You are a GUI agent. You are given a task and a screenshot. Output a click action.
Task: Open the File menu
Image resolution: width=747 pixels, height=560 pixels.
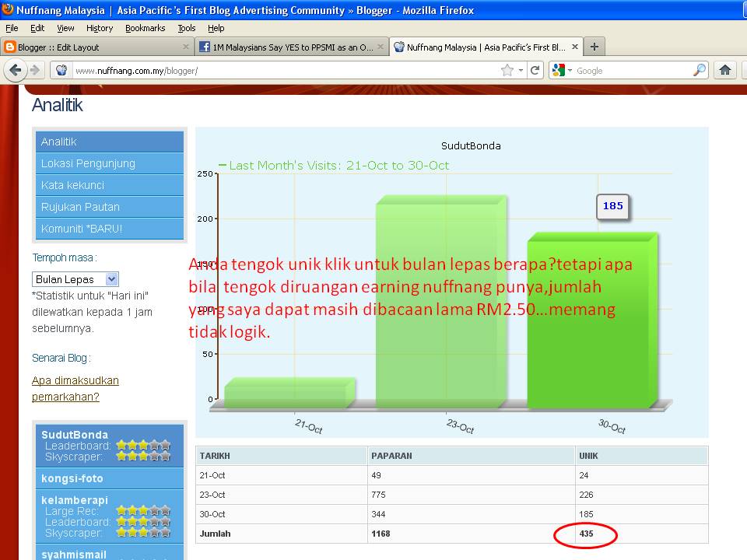tap(12, 28)
